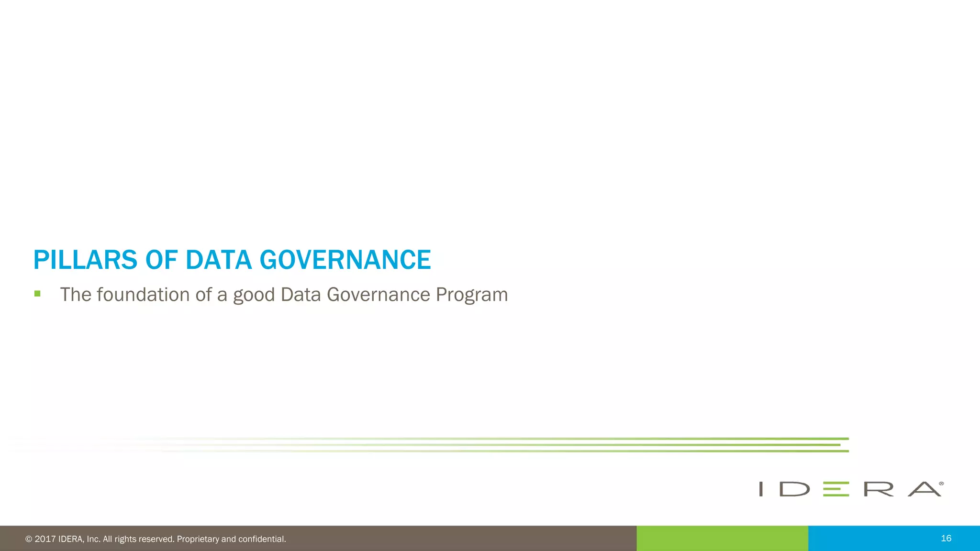Click the PILLARS OF DATA GOVERNANCE title
This screenshot has width=980, height=551.
tap(232, 260)
